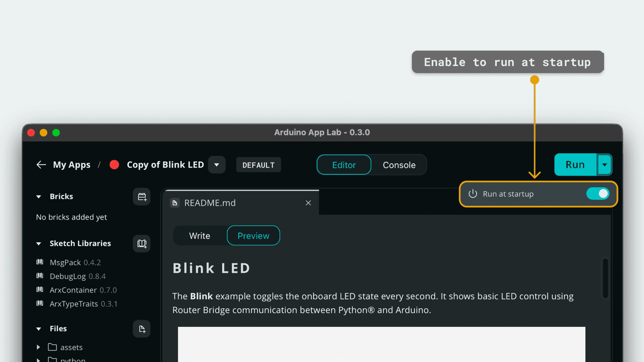Click the MsgPack library icon
Screen dimensions: 644x362
pos(40,262)
